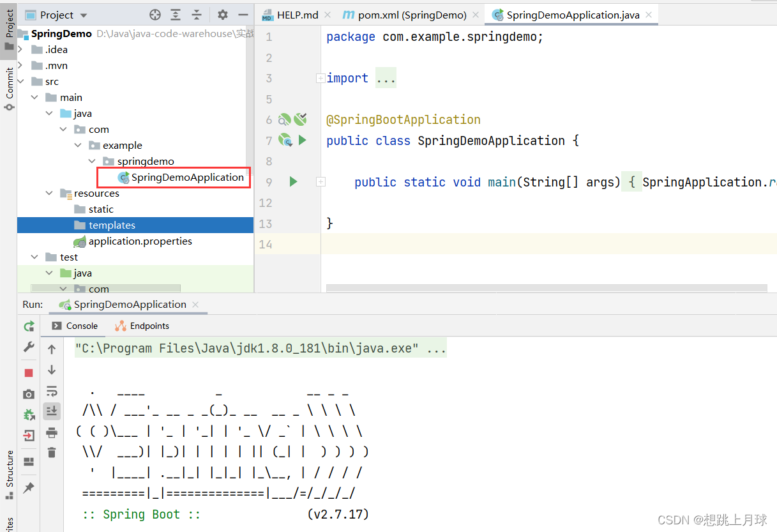Select the templates folder
777x532 pixels.
tap(135, 225)
